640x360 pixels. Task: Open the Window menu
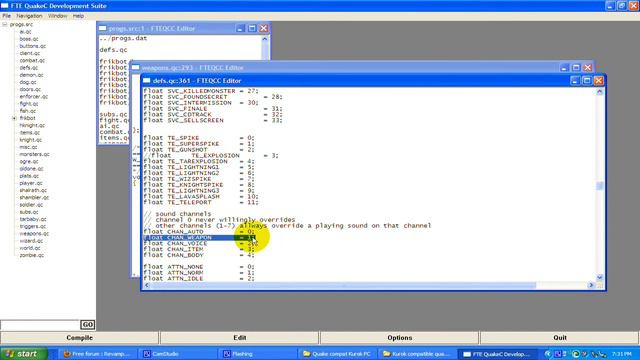click(58, 16)
